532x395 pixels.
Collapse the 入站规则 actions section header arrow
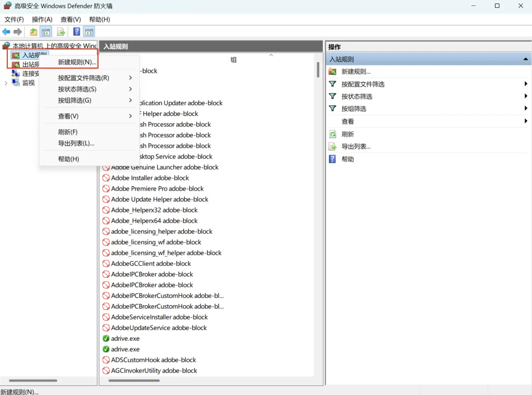(x=526, y=59)
